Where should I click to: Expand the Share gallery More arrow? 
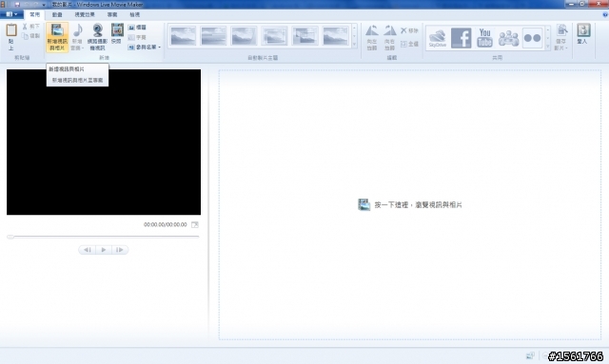click(548, 47)
